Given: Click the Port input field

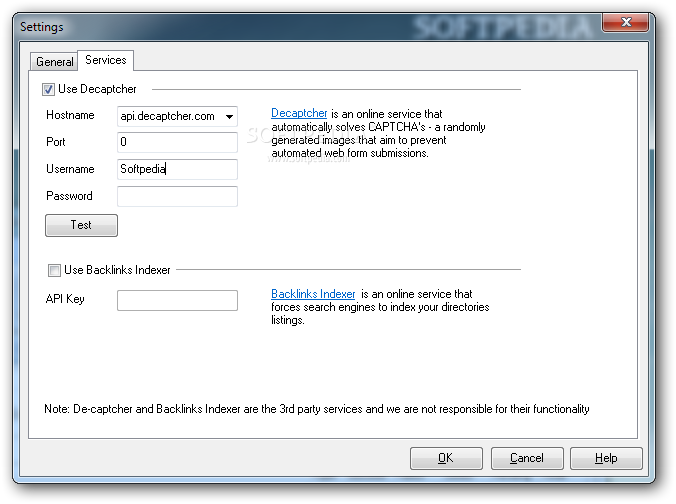Looking at the screenshot, I should 177,142.
